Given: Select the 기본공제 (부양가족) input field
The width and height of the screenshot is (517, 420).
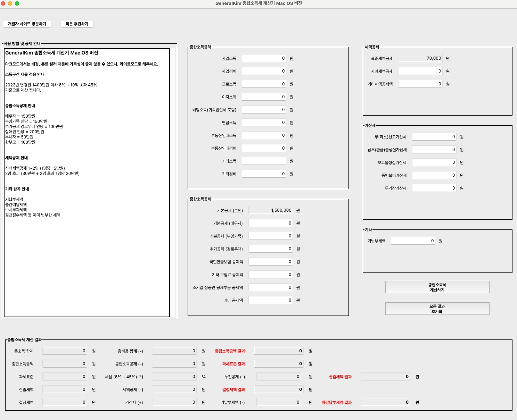Looking at the screenshot, I should (x=271, y=236).
